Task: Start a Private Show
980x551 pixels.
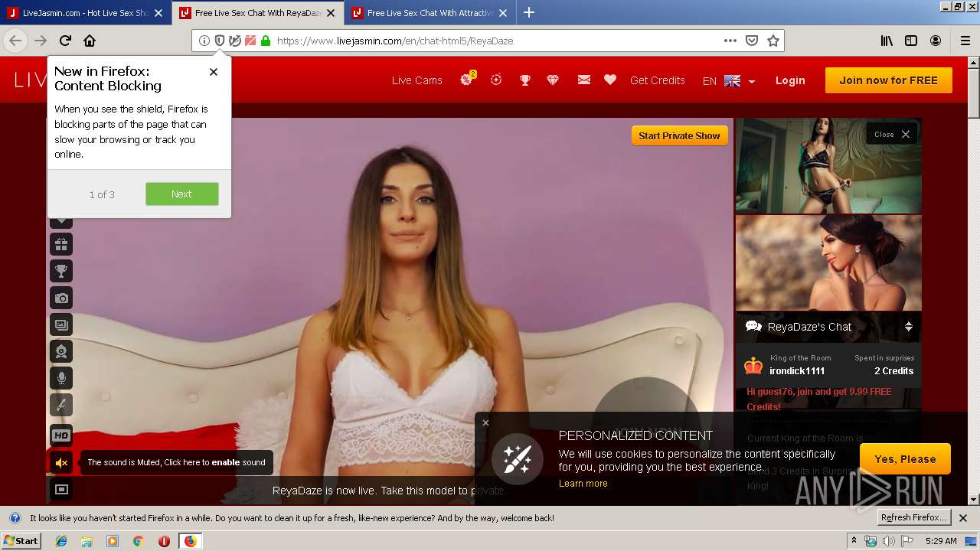Action: 679,135
